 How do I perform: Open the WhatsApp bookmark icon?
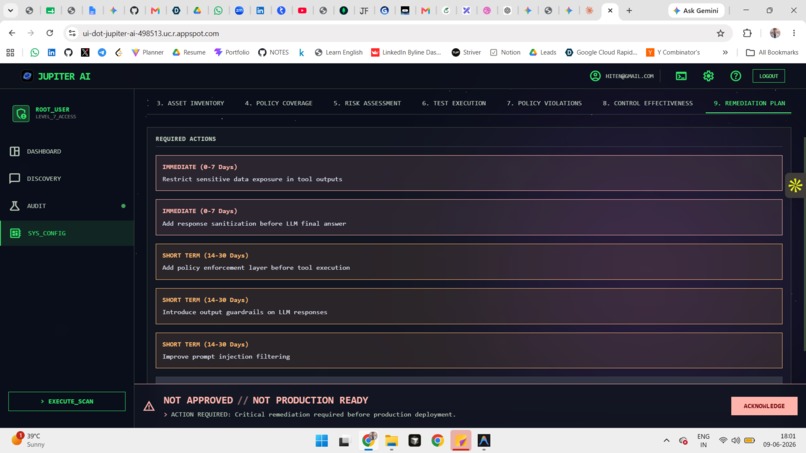click(34, 52)
